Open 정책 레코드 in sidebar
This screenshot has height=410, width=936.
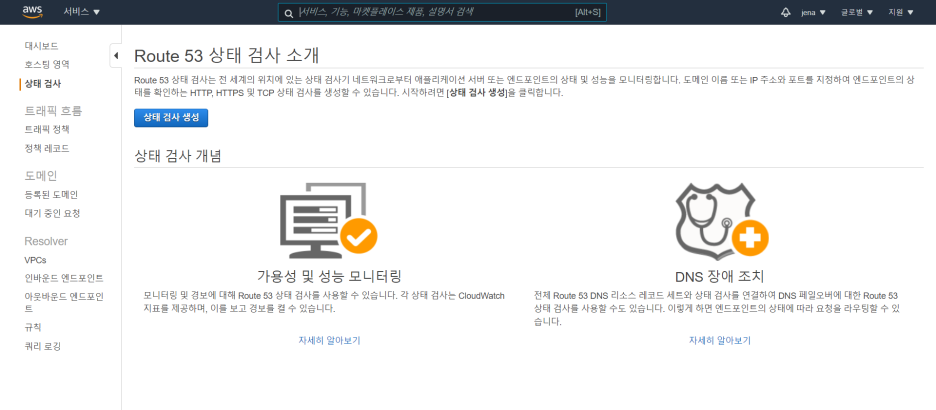tap(47, 148)
